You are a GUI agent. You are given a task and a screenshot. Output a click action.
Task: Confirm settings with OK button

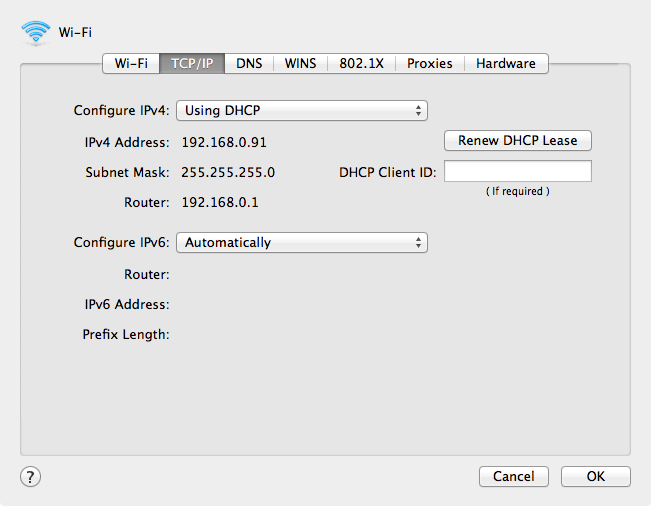click(596, 476)
